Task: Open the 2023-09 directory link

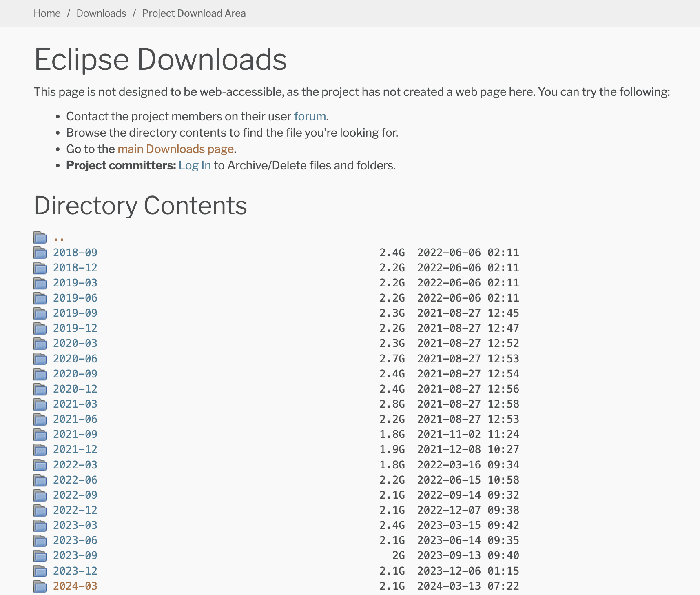Action: pos(75,555)
